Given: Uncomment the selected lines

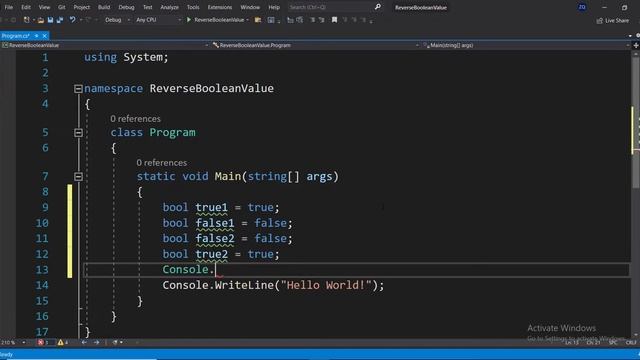Looking at the screenshot, I should pyautogui.click(x=322, y=20).
